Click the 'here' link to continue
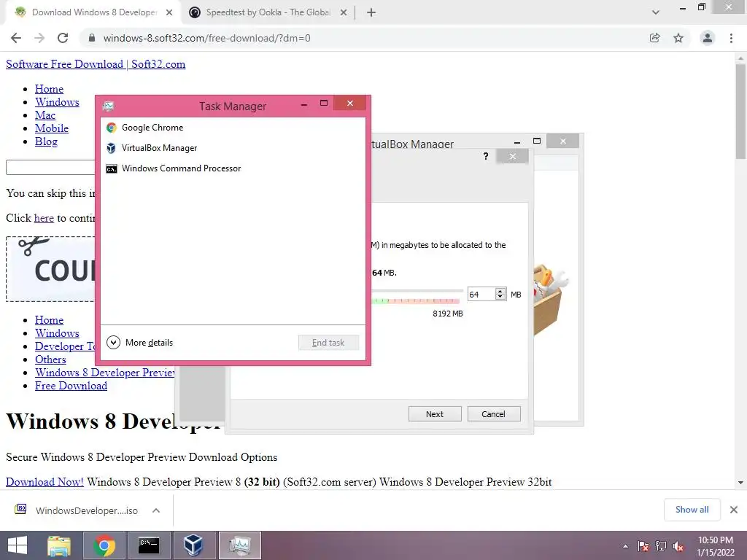 tap(44, 218)
